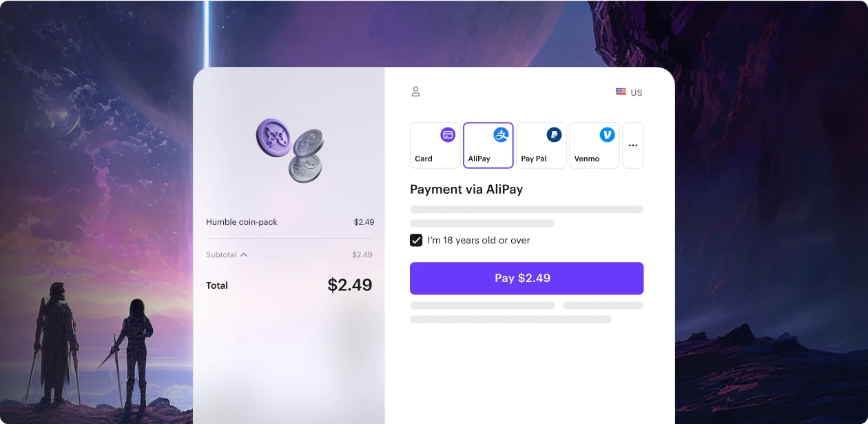Image resolution: width=868 pixels, height=424 pixels.
Task: Click the Pay $2.49 button
Action: tap(527, 279)
